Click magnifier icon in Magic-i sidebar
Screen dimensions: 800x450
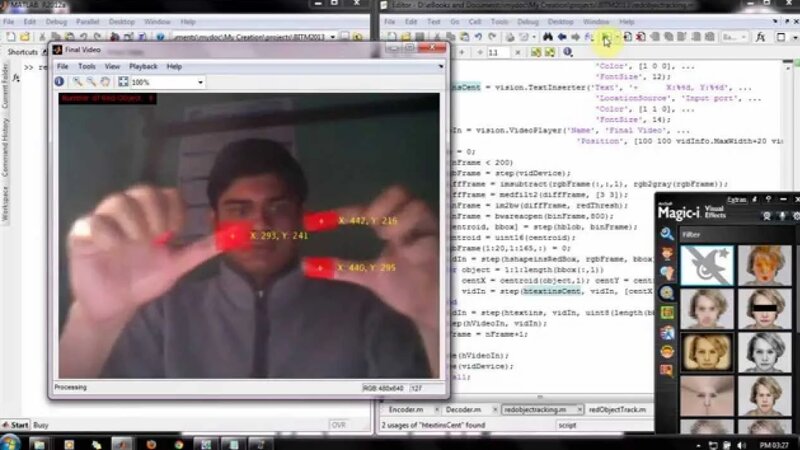click(x=666, y=234)
